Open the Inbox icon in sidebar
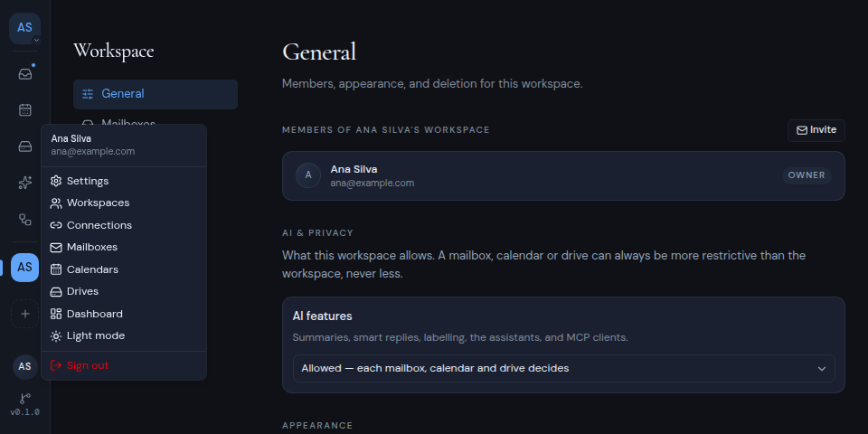 coord(25,73)
